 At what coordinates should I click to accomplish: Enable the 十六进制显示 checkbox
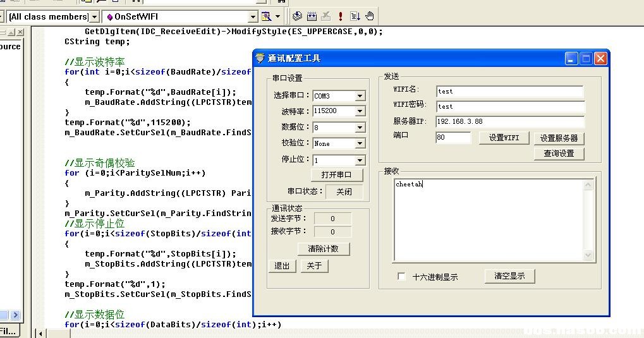(x=401, y=277)
